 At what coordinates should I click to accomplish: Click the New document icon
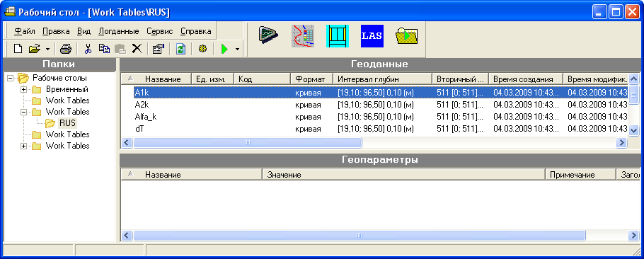click(x=18, y=49)
